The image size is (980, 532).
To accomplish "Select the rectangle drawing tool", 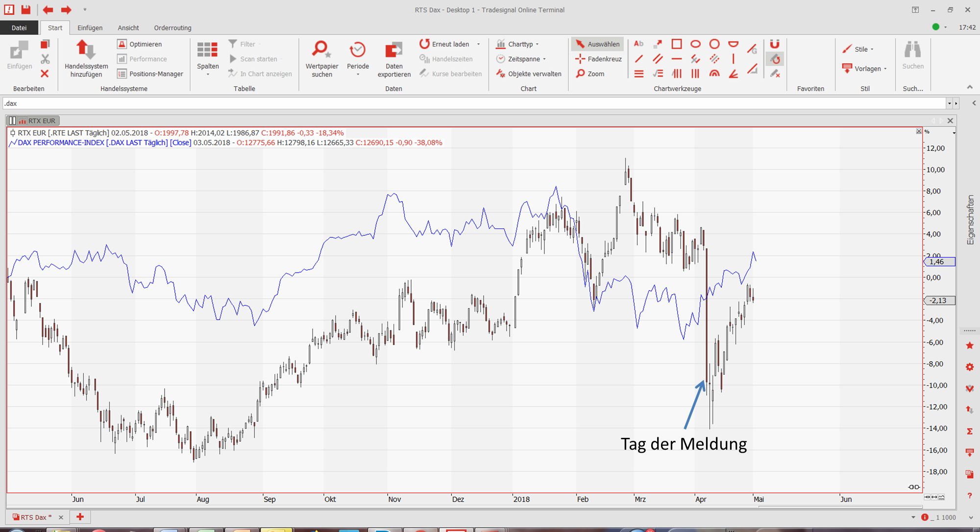I will point(676,44).
